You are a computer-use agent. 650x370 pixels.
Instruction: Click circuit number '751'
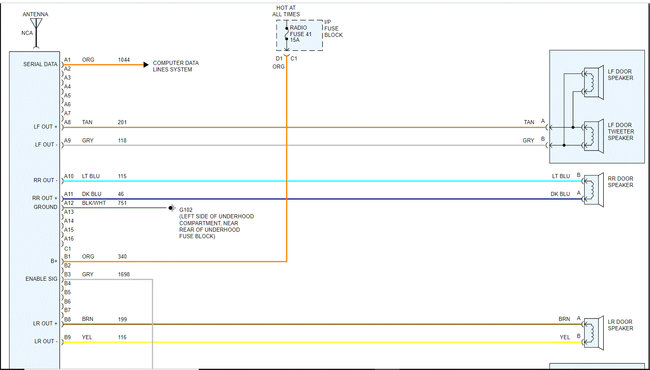click(x=122, y=203)
